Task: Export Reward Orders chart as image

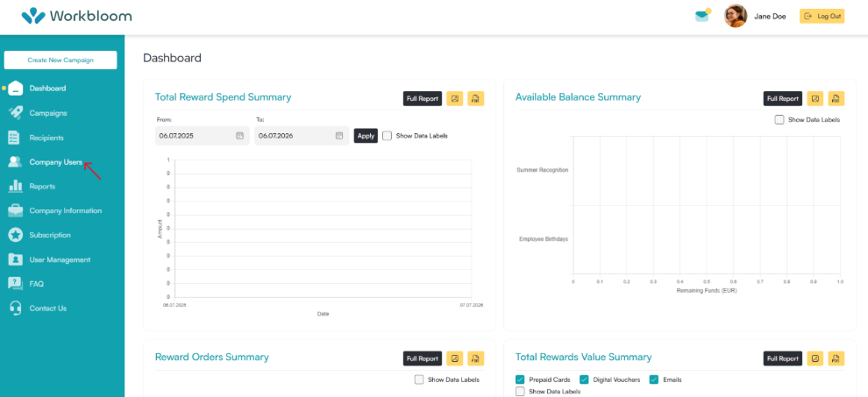Action: coord(455,358)
